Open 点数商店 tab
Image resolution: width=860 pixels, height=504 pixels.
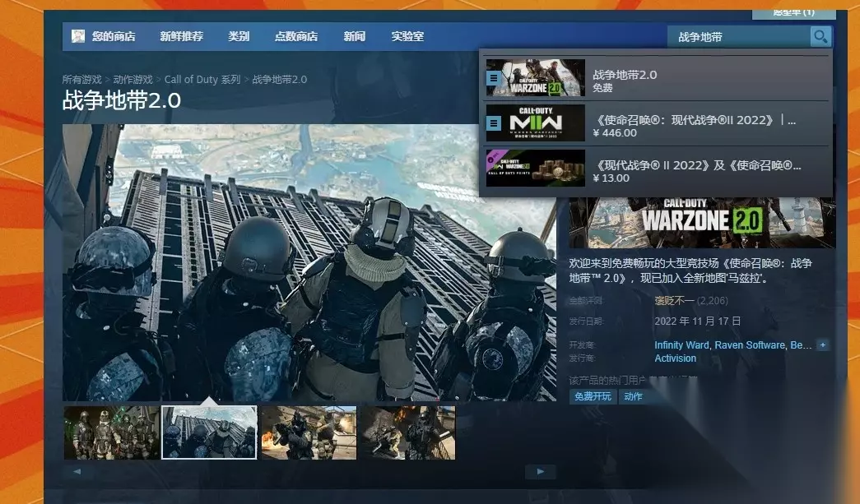(296, 37)
